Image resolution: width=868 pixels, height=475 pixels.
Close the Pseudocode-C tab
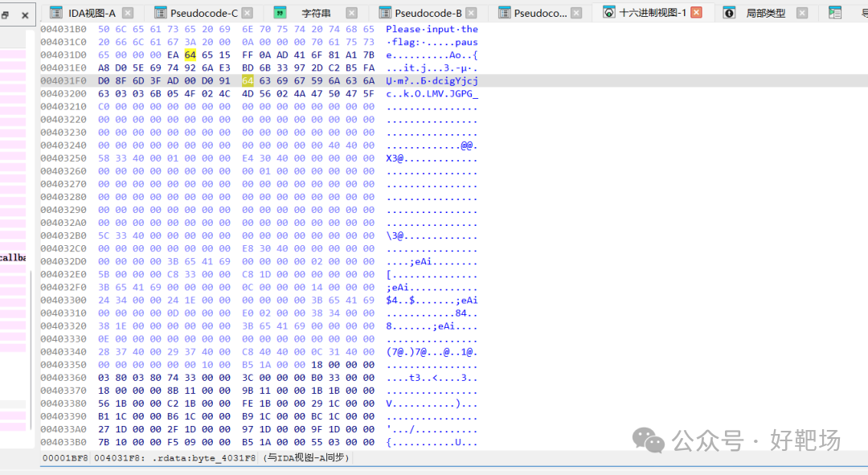(x=248, y=13)
